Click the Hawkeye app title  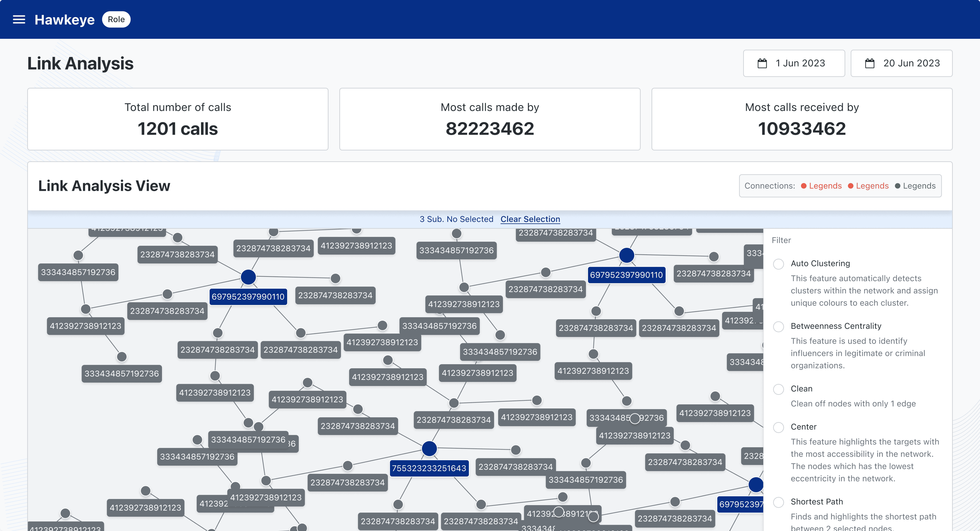[x=64, y=20]
